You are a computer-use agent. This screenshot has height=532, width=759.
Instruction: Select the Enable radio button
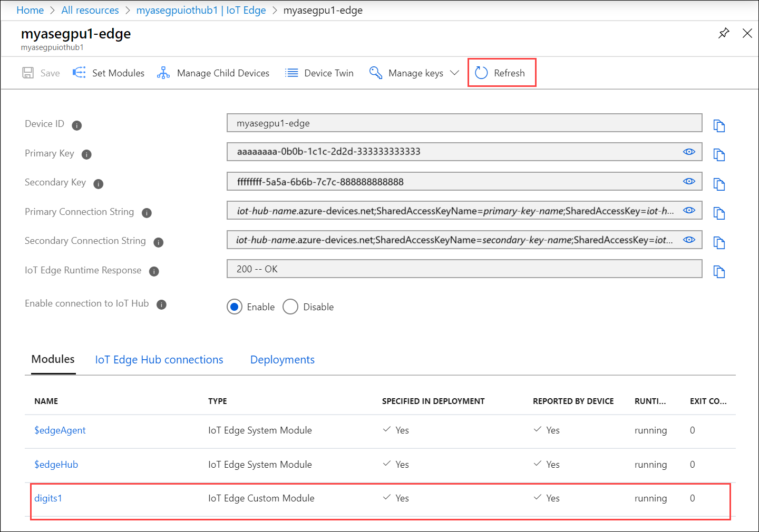click(x=235, y=307)
